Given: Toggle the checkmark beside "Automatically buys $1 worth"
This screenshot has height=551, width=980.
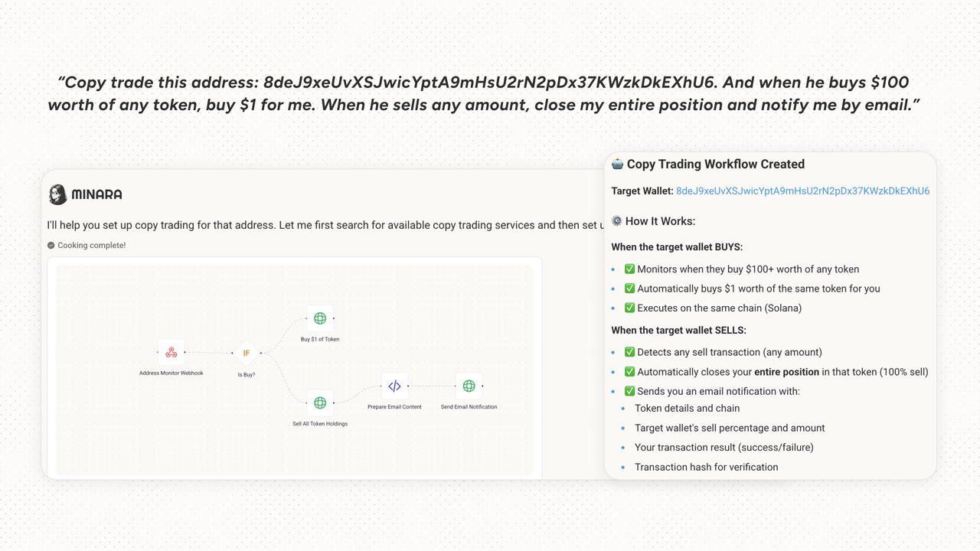Looking at the screenshot, I should click(x=629, y=289).
